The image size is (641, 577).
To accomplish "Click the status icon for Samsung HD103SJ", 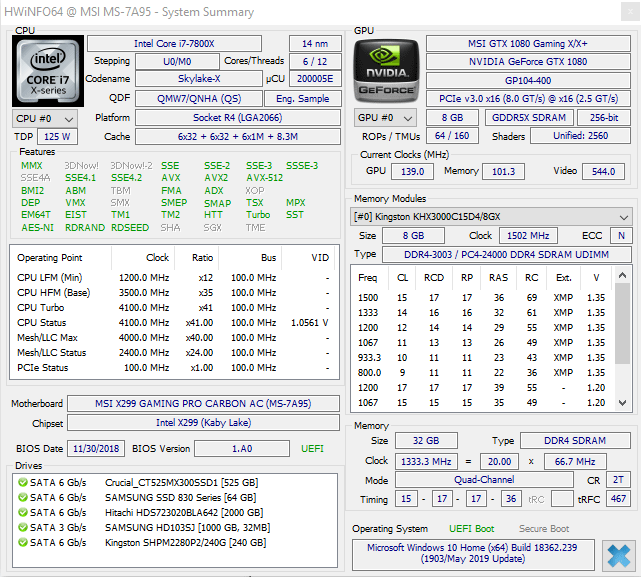I will tap(23, 528).
